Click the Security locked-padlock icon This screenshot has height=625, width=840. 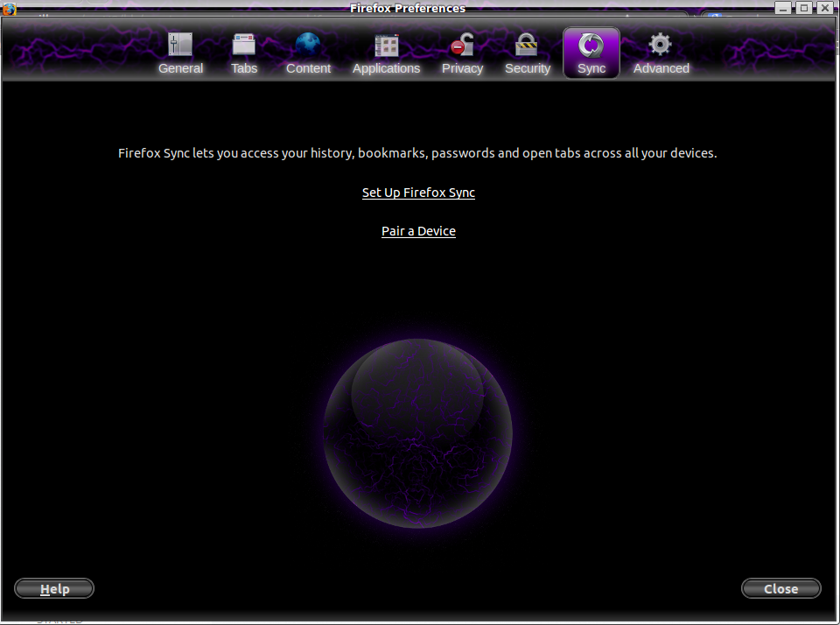pyautogui.click(x=527, y=45)
